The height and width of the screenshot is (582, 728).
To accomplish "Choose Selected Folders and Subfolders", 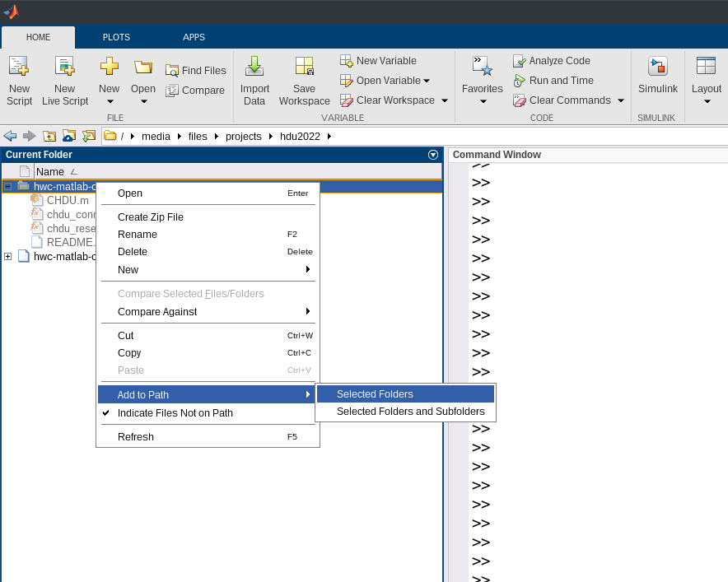I will point(410,412).
